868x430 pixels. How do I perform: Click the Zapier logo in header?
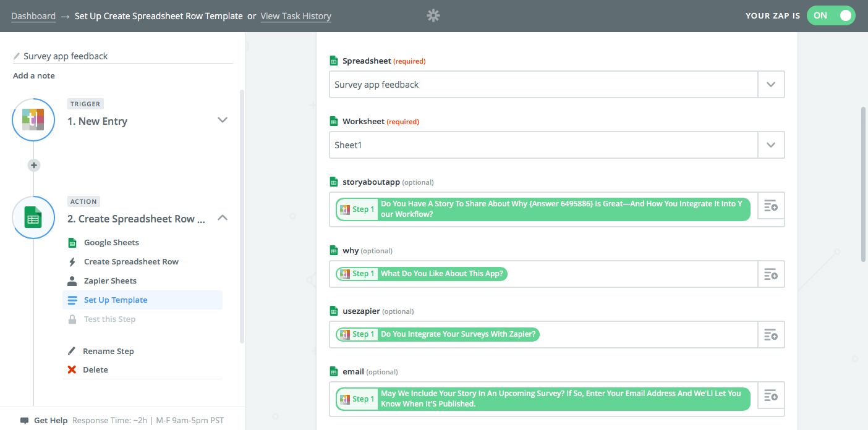coord(433,16)
